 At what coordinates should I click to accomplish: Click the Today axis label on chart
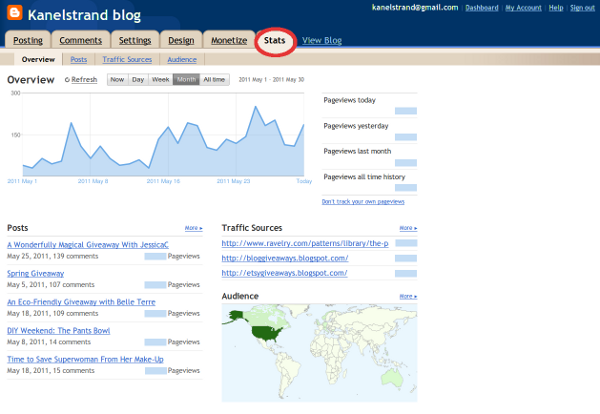pyautogui.click(x=304, y=181)
